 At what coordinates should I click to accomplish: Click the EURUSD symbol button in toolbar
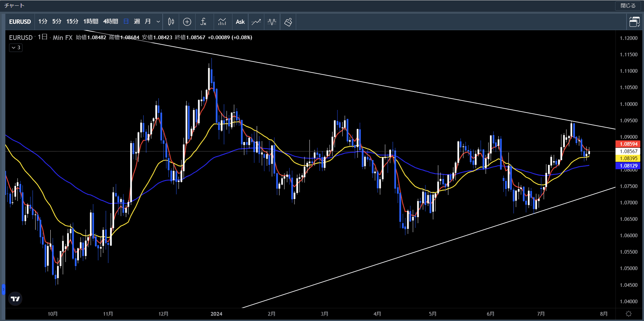click(x=20, y=22)
